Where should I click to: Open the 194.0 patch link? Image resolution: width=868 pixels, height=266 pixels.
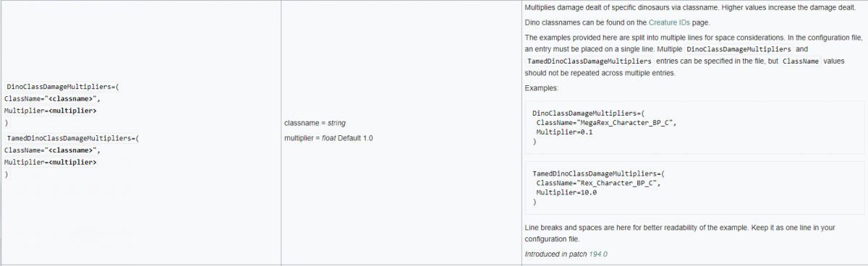598,254
